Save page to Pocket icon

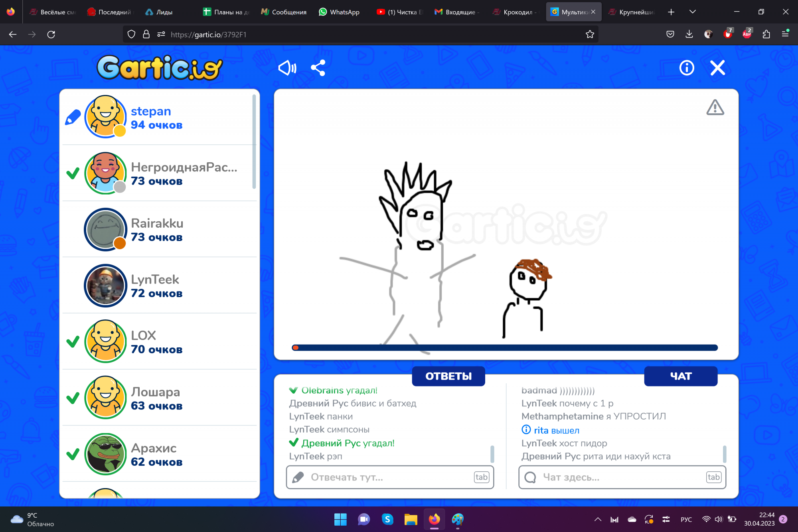(x=670, y=34)
